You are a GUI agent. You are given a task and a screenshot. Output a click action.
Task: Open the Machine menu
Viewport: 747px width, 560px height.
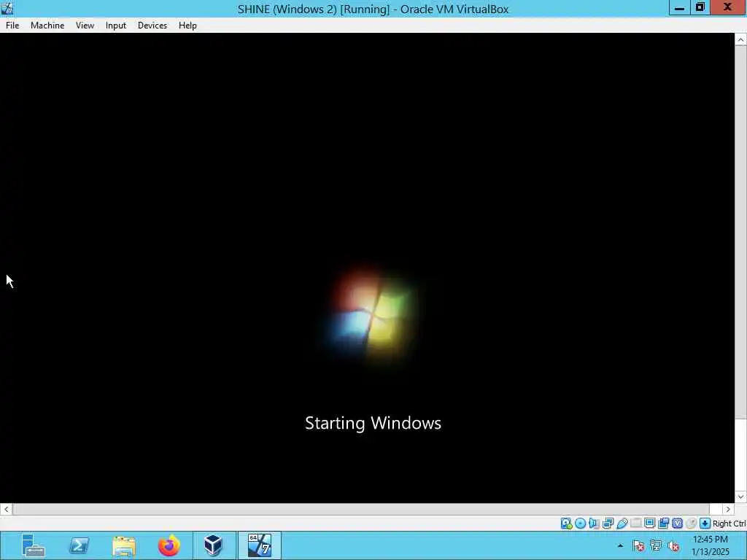pyautogui.click(x=47, y=26)
